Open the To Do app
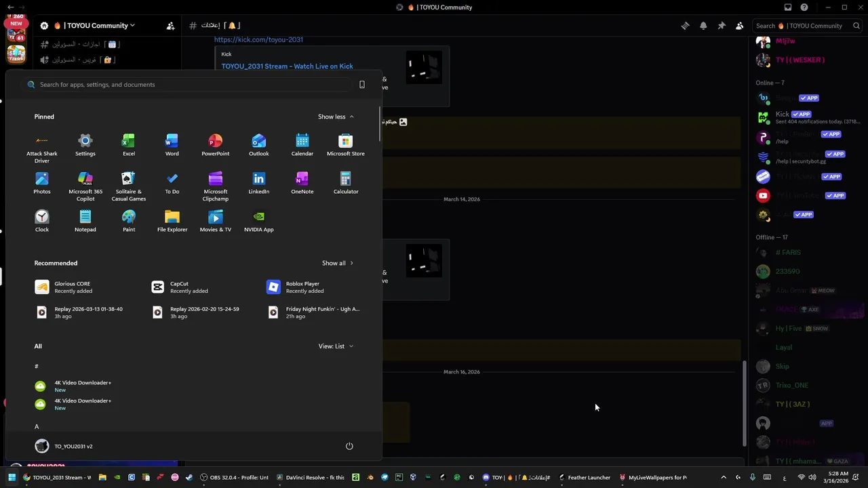 click(x=172, y=183)
